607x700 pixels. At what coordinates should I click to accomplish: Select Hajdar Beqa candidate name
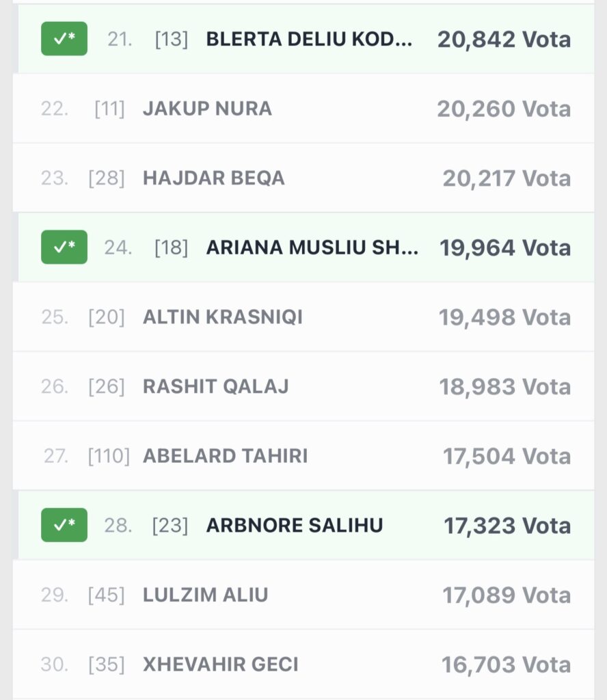pyautogui.click(x=213, y=178)
